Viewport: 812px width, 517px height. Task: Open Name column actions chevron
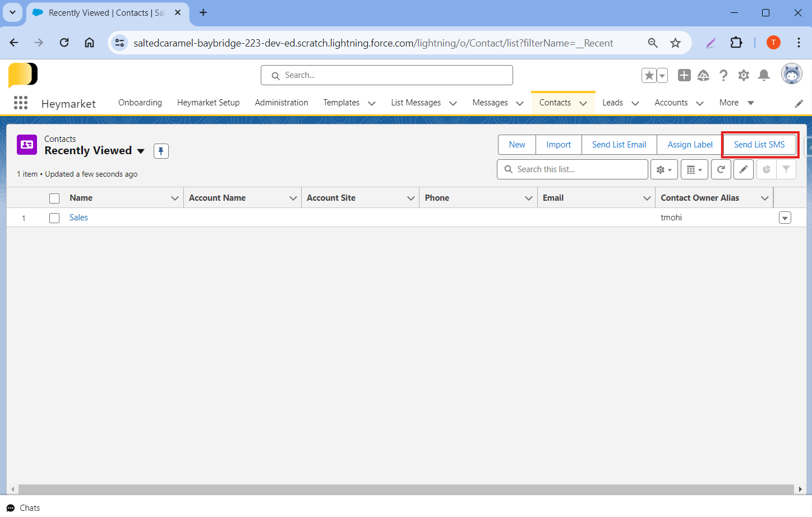(175, 198)
